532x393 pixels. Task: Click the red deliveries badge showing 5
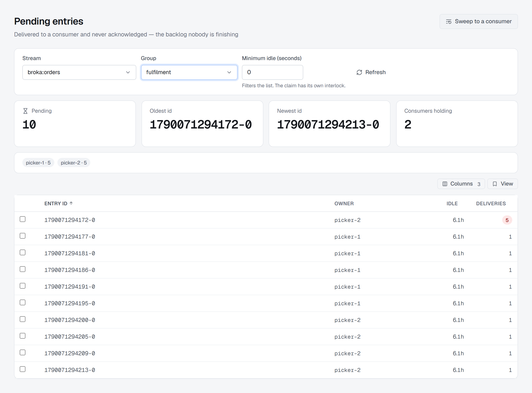507,220
